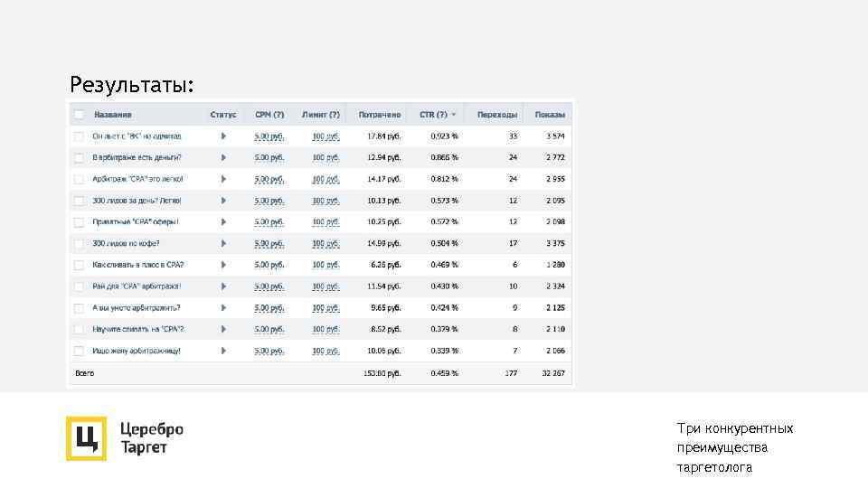Click the 'Всего' totals row label
The width and height of the screenshot is (868, 488).
click(85, 373)
